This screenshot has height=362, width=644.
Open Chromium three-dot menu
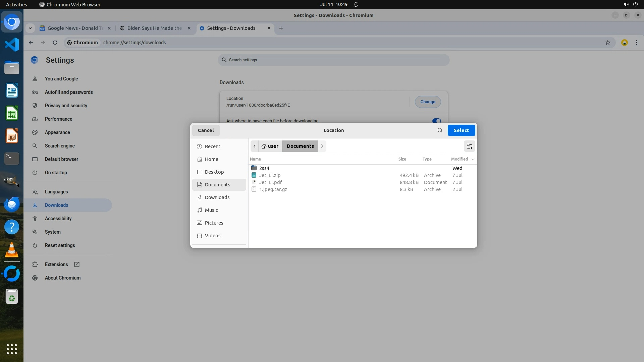tap(636, 43)
